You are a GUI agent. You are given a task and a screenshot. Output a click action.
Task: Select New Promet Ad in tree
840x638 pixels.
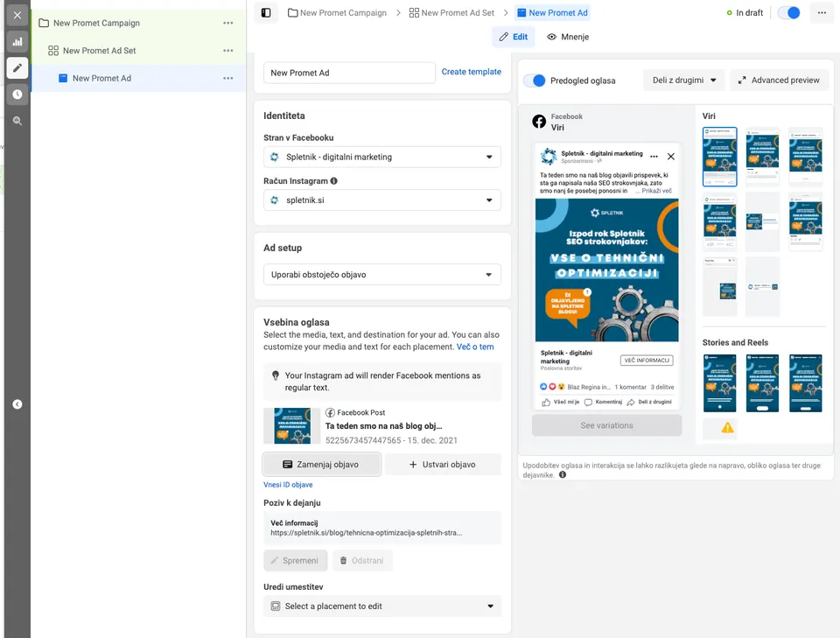pyautogui.click(x=101, y=78)
